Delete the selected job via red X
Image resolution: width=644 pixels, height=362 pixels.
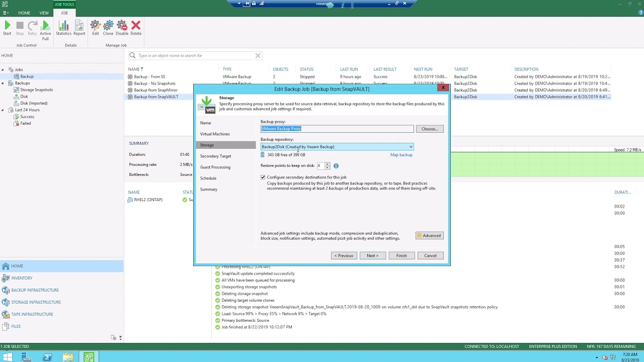pyautogui.click(x=136, y=28)
